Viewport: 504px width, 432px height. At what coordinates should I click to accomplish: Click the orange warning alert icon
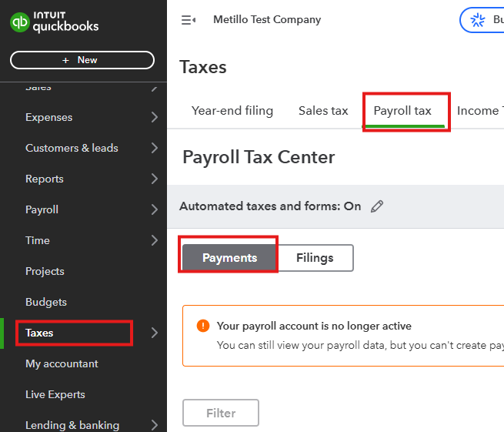203,326
